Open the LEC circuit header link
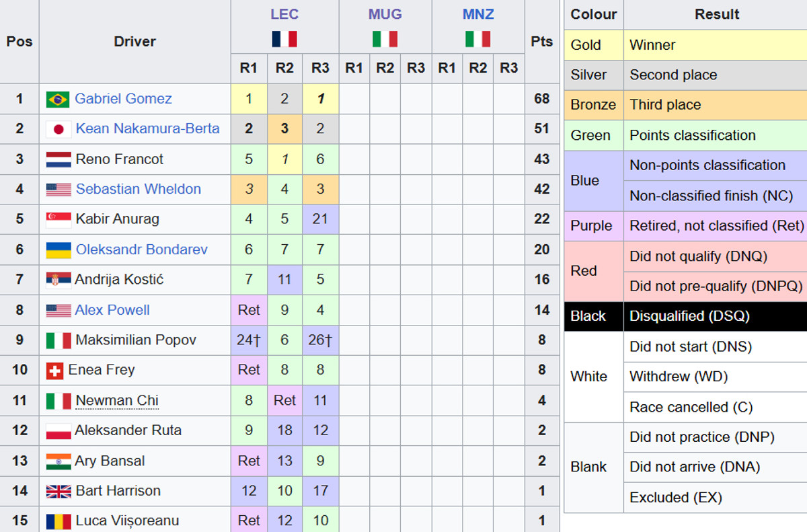Screen dimensions: 807x532 coord(284,14)
